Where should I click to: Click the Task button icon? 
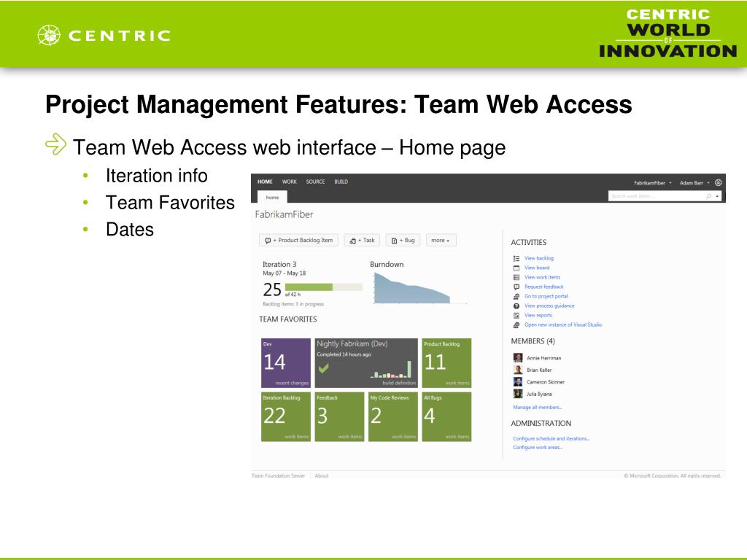point(353,241)
